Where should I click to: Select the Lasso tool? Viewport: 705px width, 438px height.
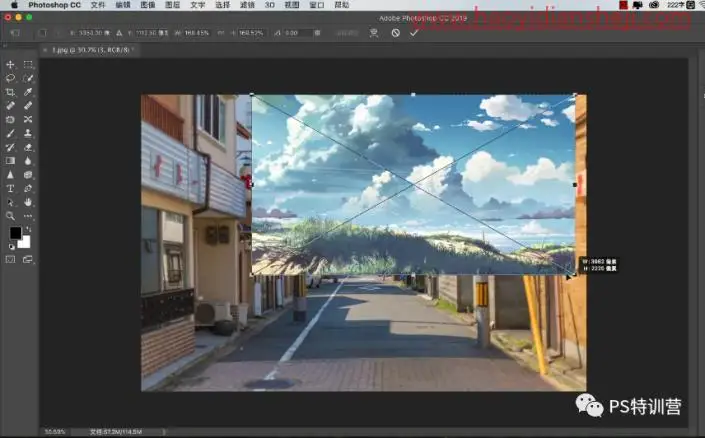pos(10,78)
